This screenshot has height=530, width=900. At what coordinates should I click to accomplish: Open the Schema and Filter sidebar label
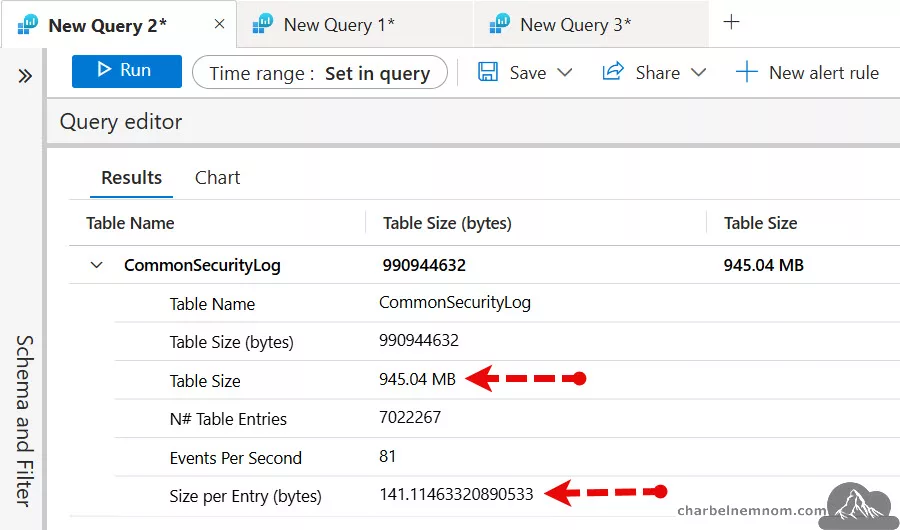[x=24, y=421]
